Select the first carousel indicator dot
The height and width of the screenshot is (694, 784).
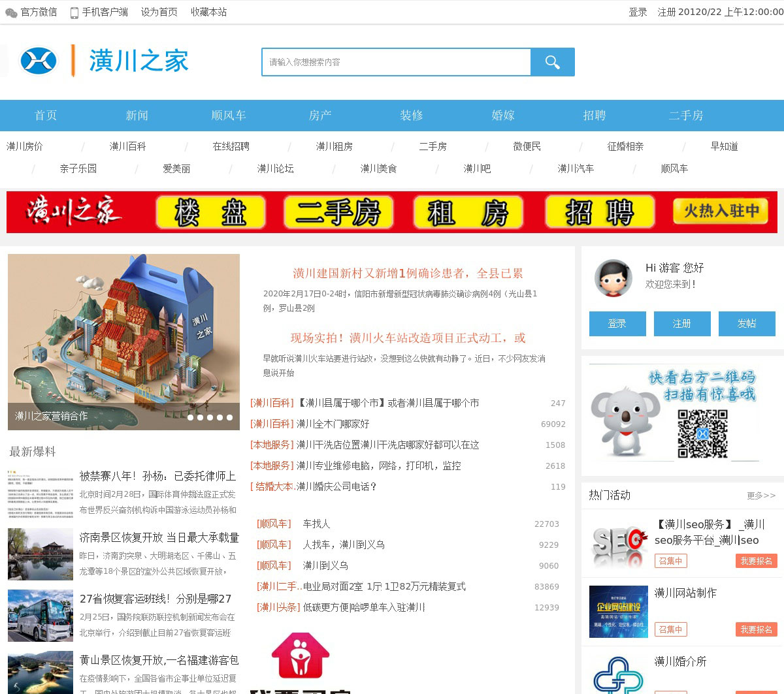[191, 417]
